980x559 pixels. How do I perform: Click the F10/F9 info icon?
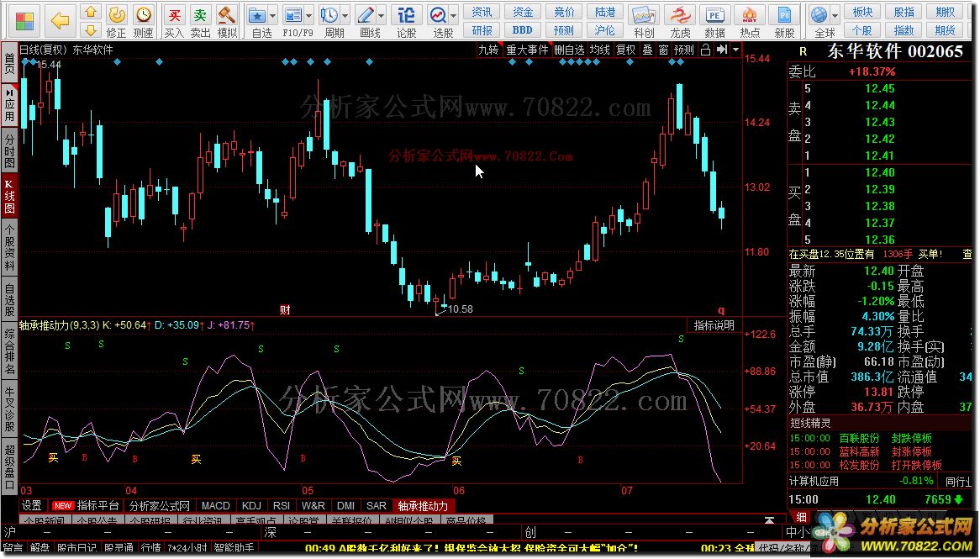click(293, 15)
